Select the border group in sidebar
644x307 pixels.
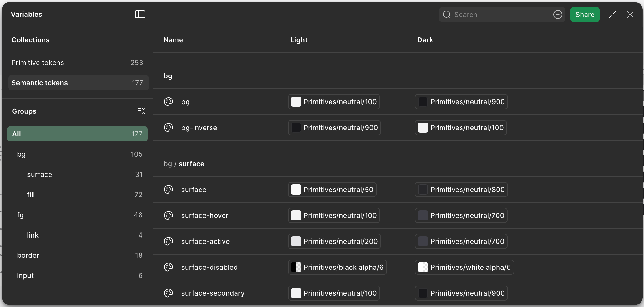click(77, 255)
